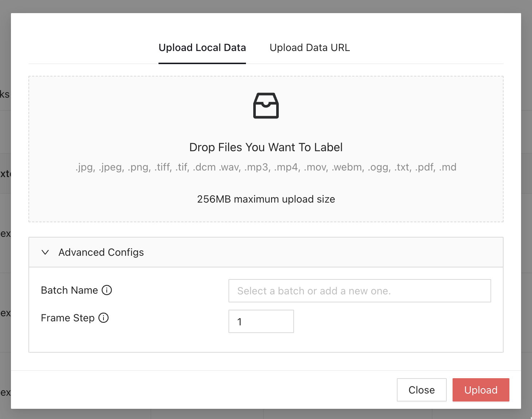Switch to the Upload Data URL tab
Screen dimensions: 532x419
tap(309, 48)
